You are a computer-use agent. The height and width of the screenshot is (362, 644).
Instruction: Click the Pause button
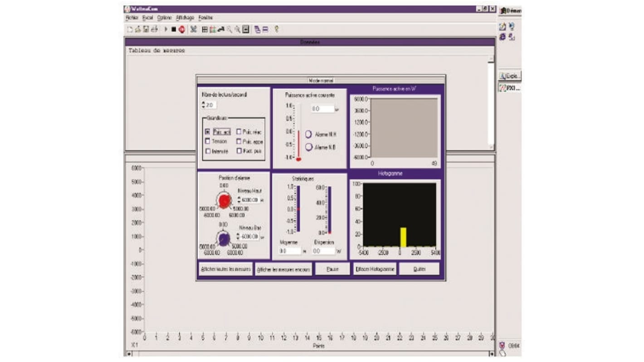pyautogui.click(x=332, y=269)
